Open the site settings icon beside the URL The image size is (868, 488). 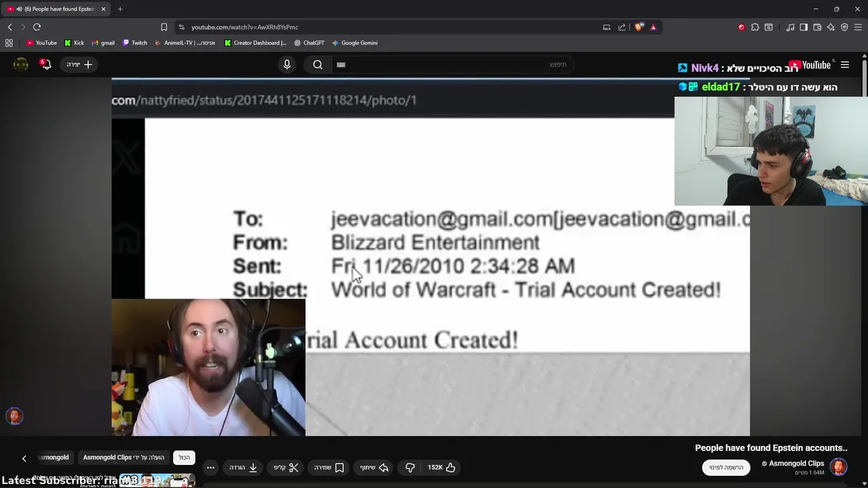[x=181, y=27]
